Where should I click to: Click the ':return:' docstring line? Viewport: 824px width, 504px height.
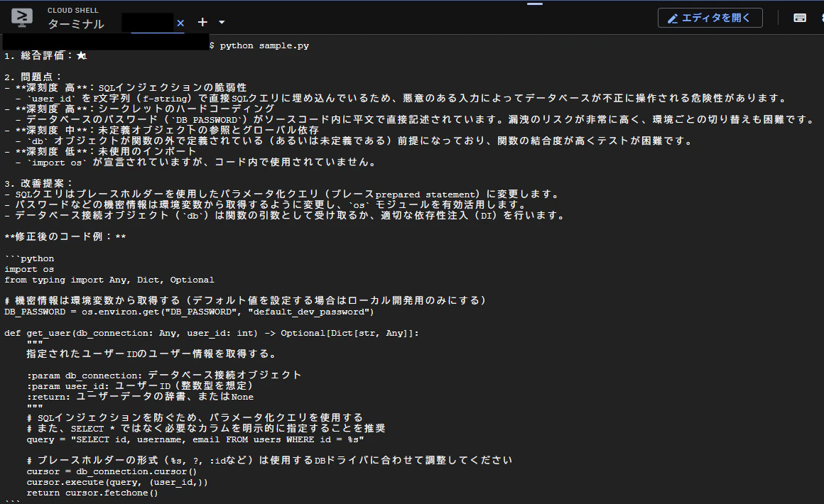tap(141, 397)
